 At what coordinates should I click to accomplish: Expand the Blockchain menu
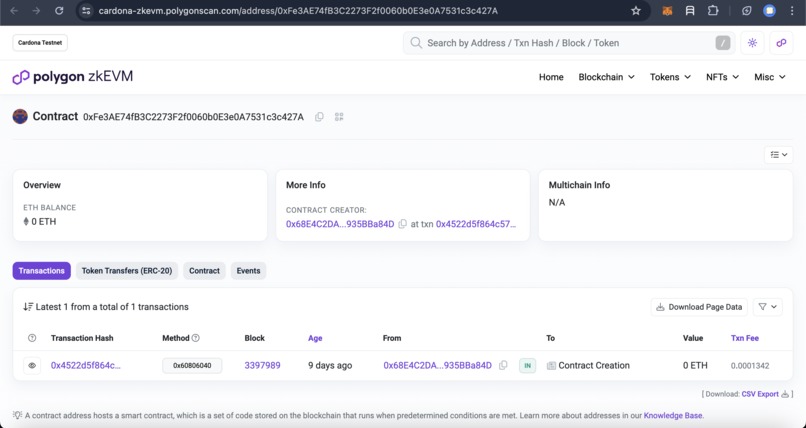[x=607, y=77]
